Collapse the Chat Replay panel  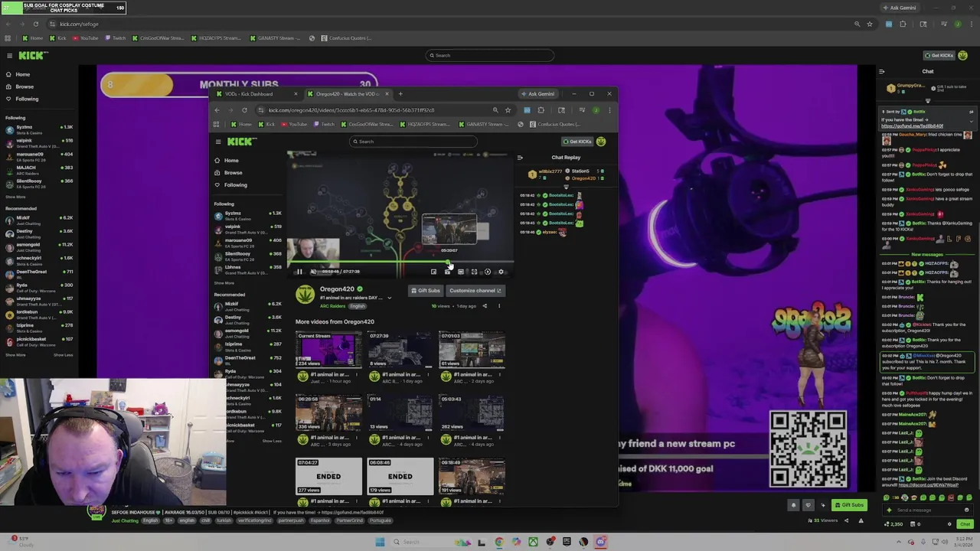tap(520, 158)
